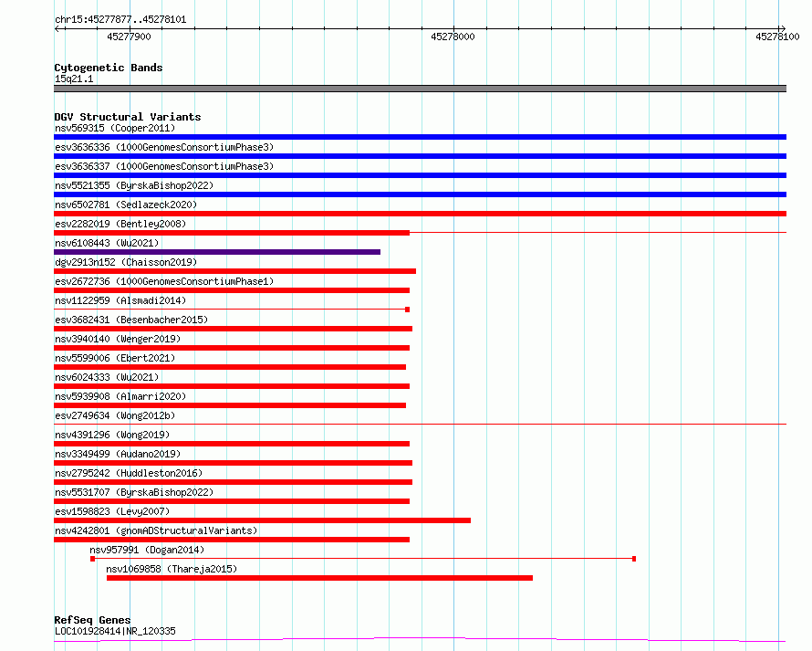Viewport: 812px width, 651px height.
Task: Select variant nsv957991 (Dogan2014) label
Action: pyautogui.click(x=147, y=550)
